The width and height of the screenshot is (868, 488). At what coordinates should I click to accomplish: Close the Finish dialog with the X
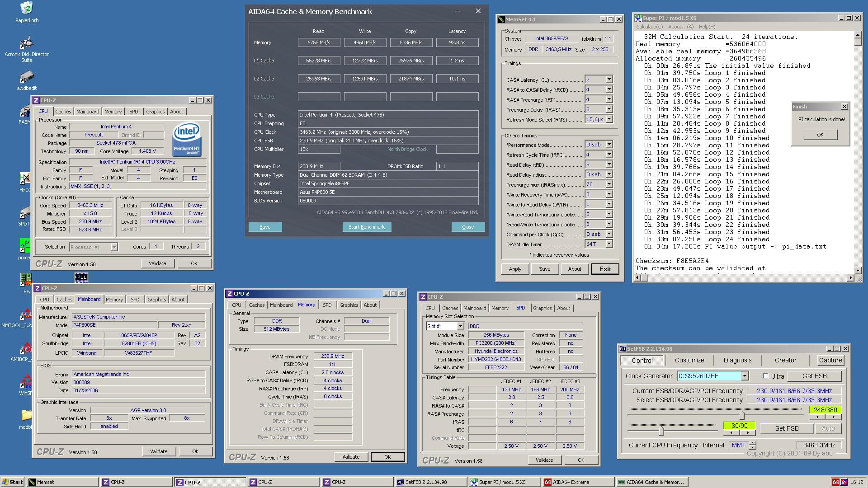(x=844, y=107)
